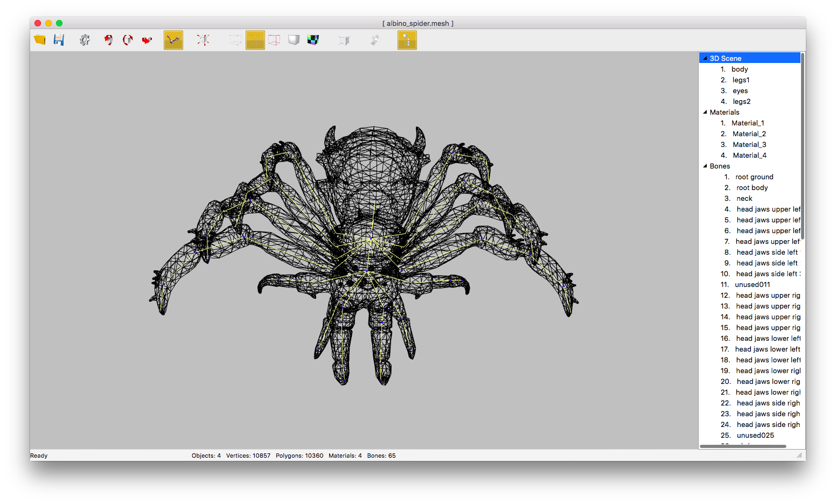836x504 pixels.
Task: Click the window resize grip corner
Action: pos(799,456)
